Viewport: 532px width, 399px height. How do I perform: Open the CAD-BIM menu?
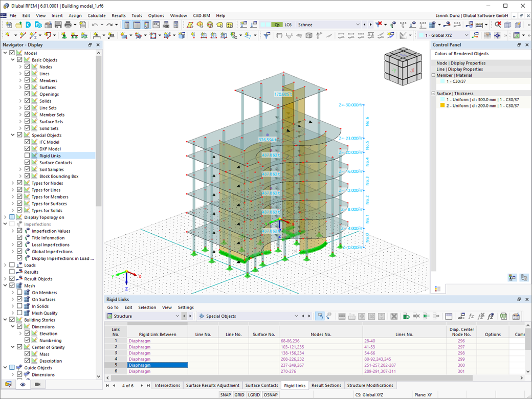point(202,16)
